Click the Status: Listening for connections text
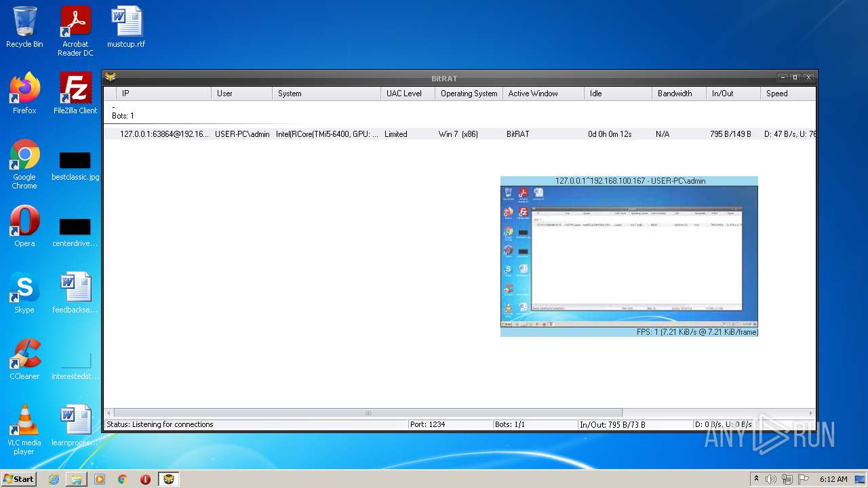This screenshot has width=868, height=488. point(159,424)
